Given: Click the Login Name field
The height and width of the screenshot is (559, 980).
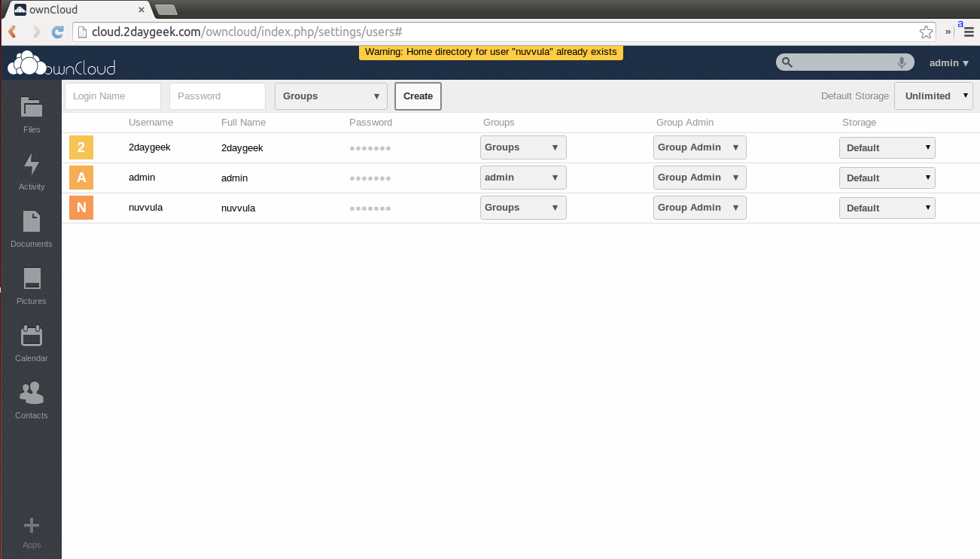Looking at the screenshot, I should 113,96.
